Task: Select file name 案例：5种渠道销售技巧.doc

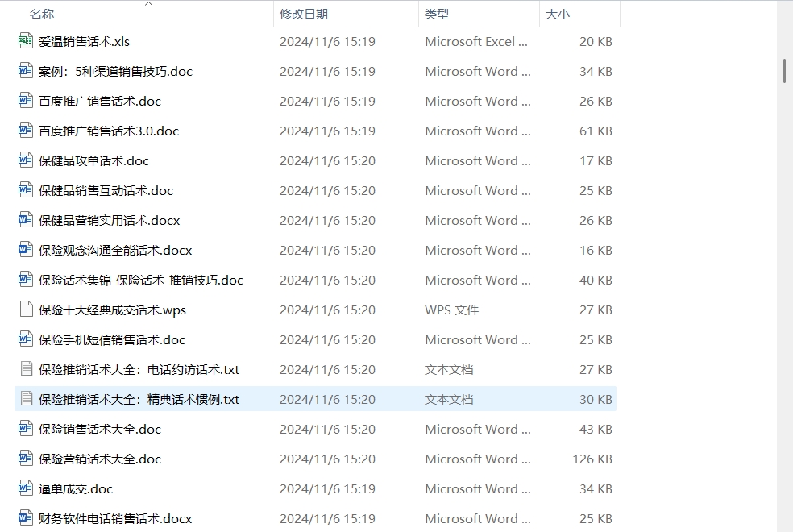Action: click(115, 71)
